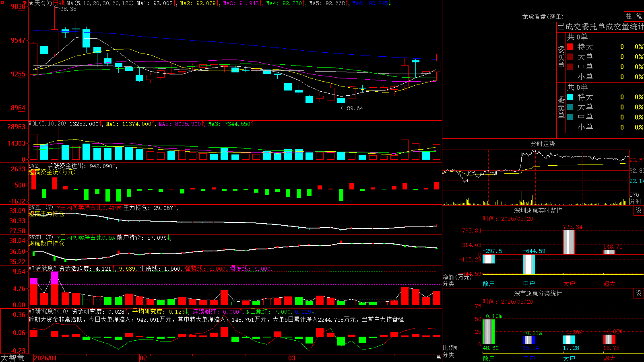
Task: Switch order view to 笔 (tick) mode
Action: tap(639, 16)
